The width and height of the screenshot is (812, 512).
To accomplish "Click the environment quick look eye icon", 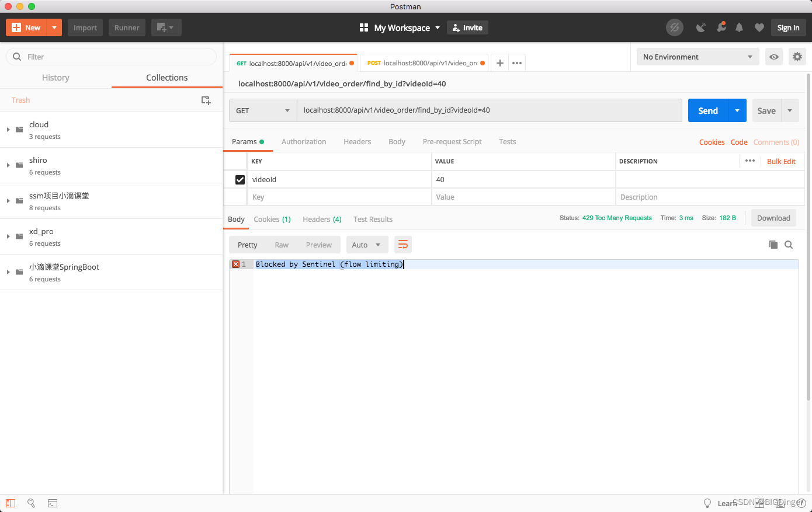I will pyautogui.click(x=774, y=57).
